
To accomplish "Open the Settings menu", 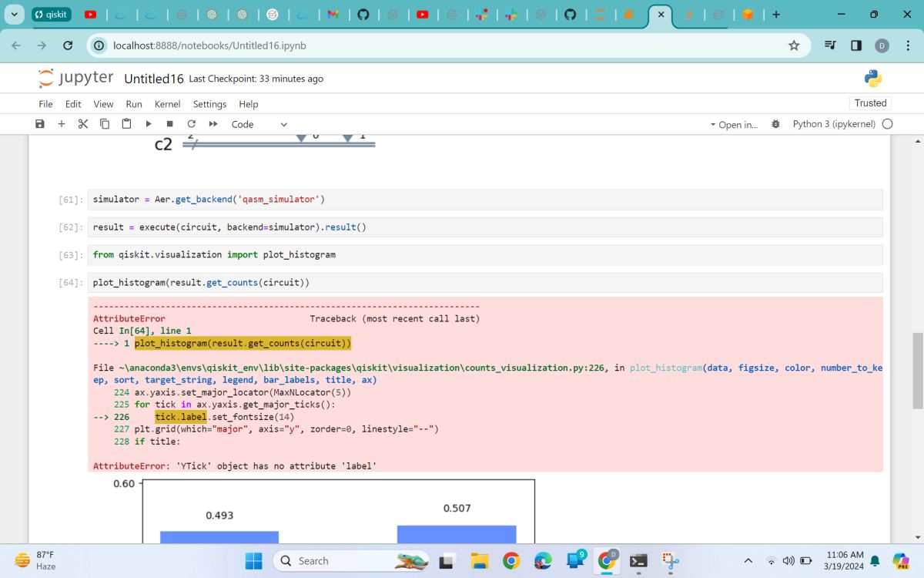I will (209, 104).
